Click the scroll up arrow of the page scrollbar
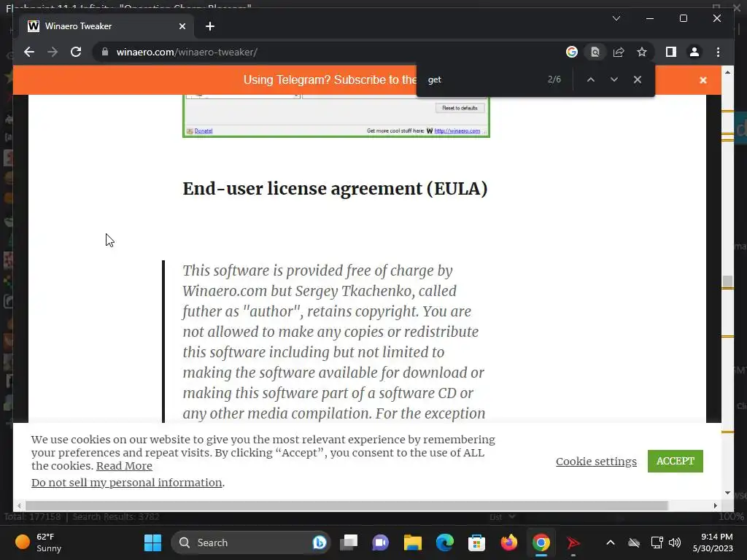The height and width of the screenshot is (560, 747). click(x=727, y=72)
